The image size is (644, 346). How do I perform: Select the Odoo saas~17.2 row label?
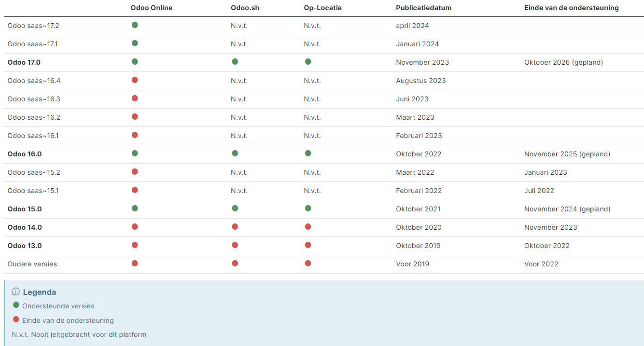click(33, 26)
